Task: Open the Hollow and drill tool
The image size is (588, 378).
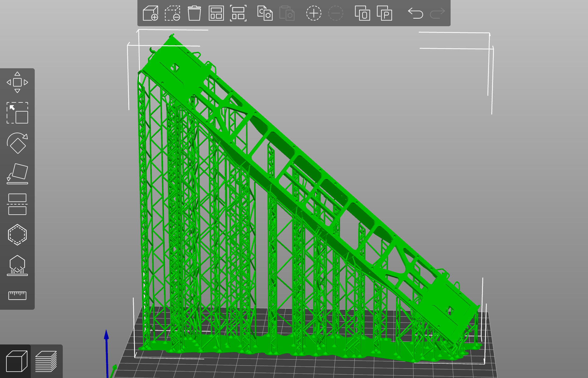Action: pyautogui.click(x=17, y=235)
